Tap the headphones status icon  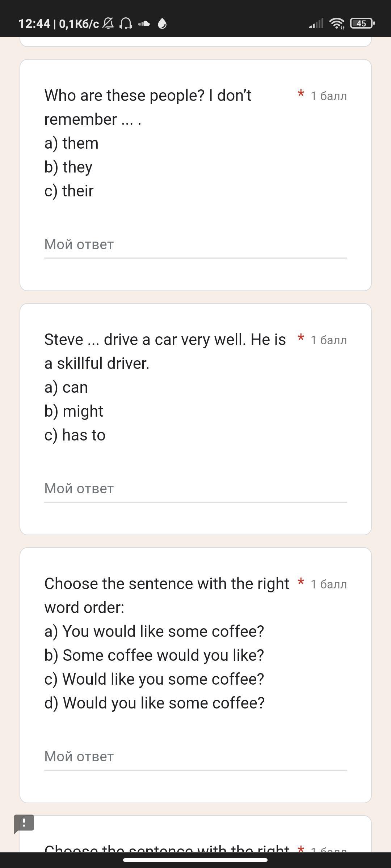coord(126,24)
